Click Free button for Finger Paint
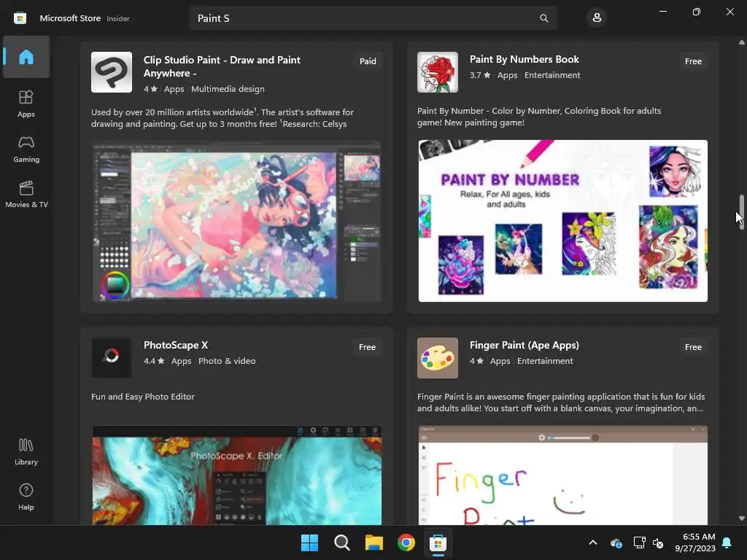This screenshot has width=747, height=560. coord(693,347)
